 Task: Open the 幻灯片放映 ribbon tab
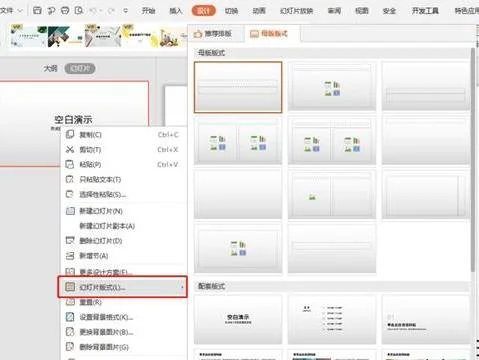click(296, 11)
